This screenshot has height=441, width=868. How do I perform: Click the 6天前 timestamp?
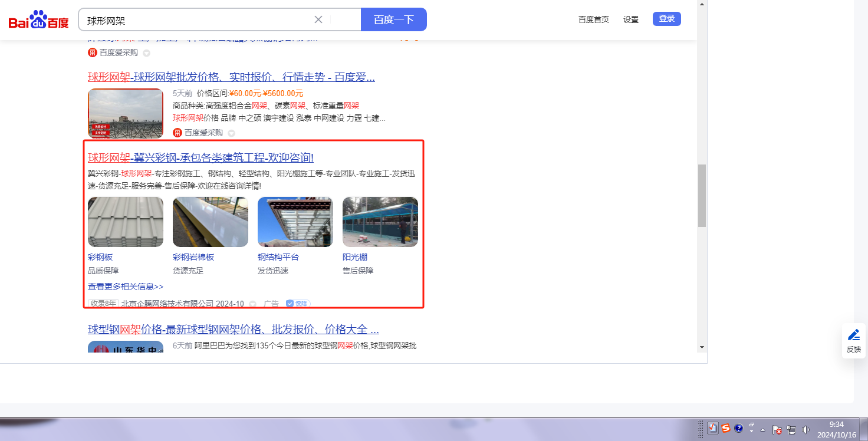pyautogui.click(x=182, y=345)
